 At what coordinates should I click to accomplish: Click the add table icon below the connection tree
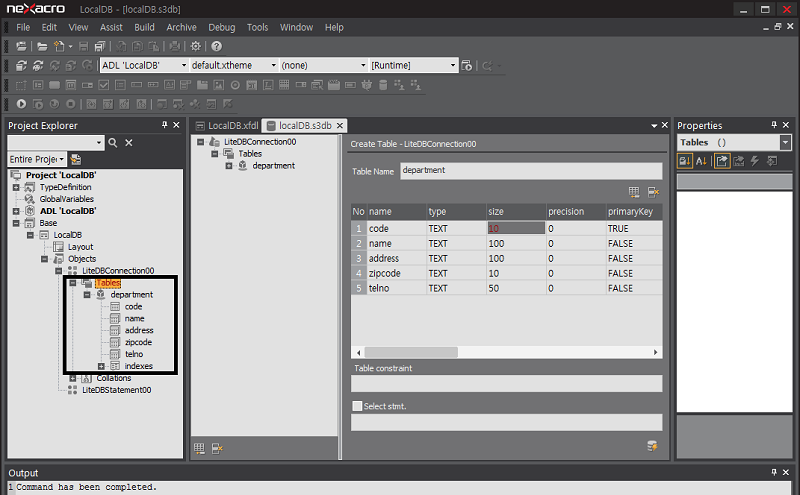pyautogui.click(x=199, y=449)
